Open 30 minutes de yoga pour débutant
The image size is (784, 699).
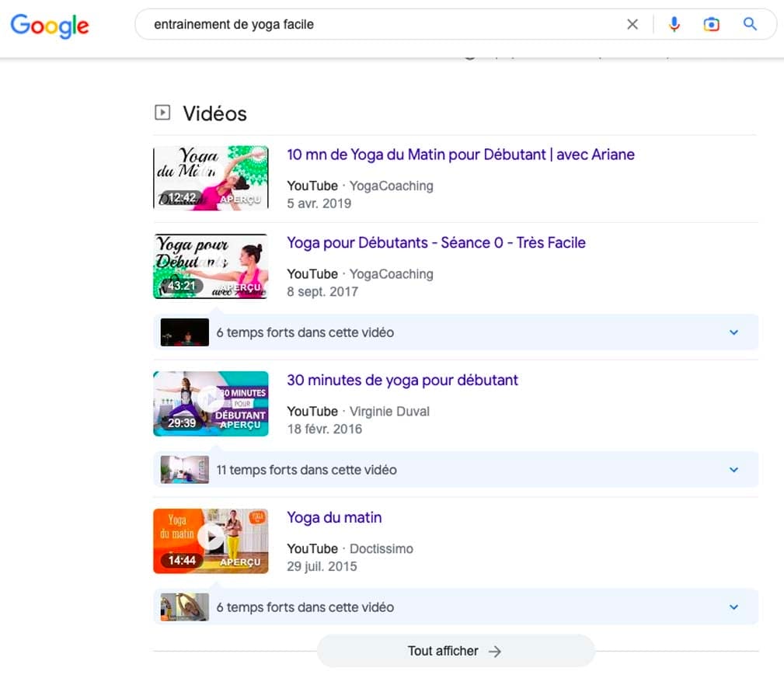[402, 381]
